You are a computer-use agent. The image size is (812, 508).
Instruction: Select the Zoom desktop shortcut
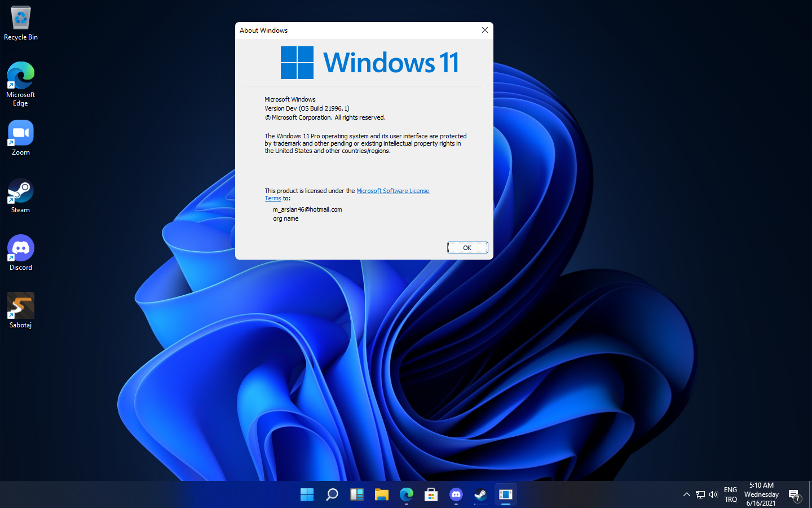coord(21,138)
